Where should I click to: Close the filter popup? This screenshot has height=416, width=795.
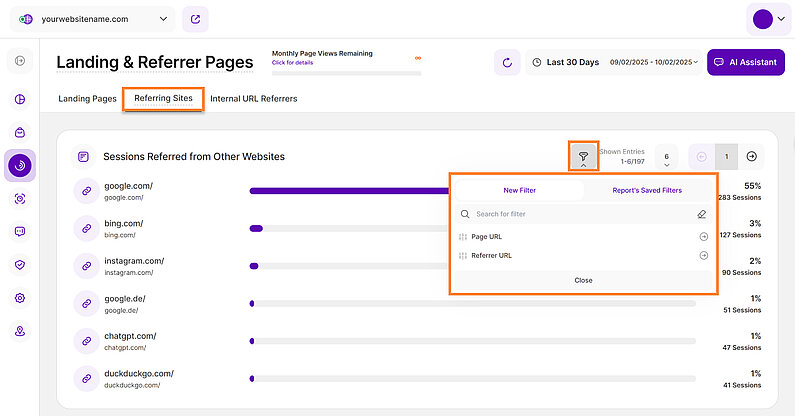click(583, 280)
